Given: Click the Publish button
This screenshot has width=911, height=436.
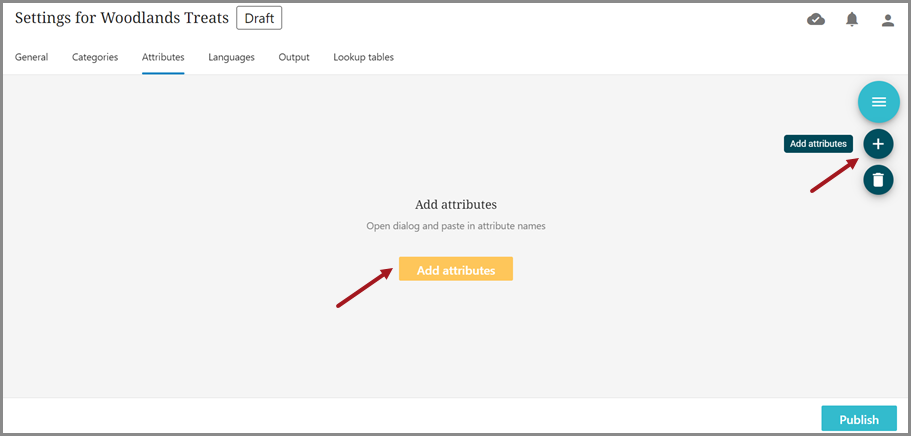Looking at the screenshot, I should [x=859, y=419].
